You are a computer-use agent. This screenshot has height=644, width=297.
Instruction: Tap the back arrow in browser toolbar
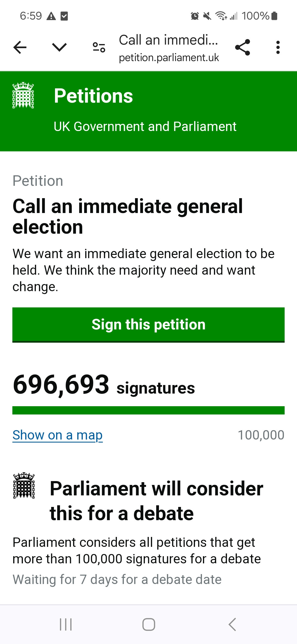tap(20, 47)
